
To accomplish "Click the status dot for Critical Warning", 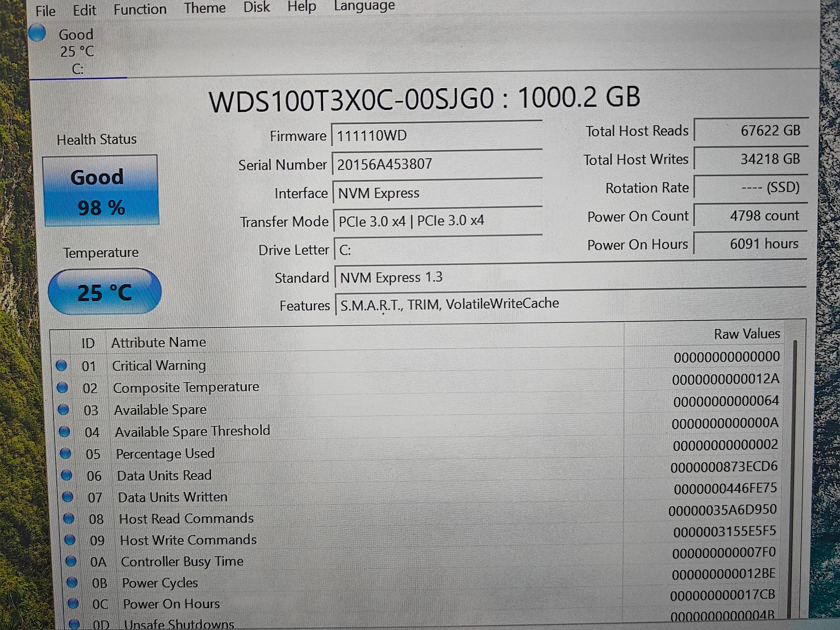I will (x=62, y=365).
